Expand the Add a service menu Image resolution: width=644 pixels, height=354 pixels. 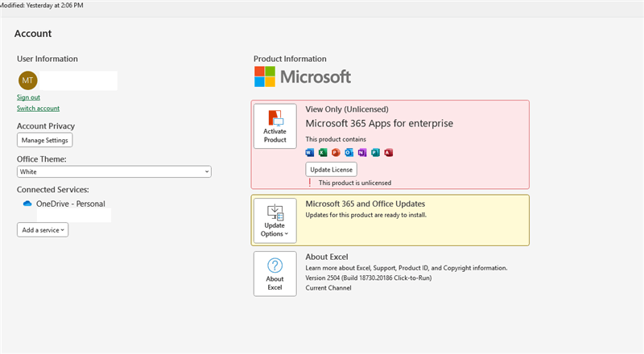[x=43, y=229]
